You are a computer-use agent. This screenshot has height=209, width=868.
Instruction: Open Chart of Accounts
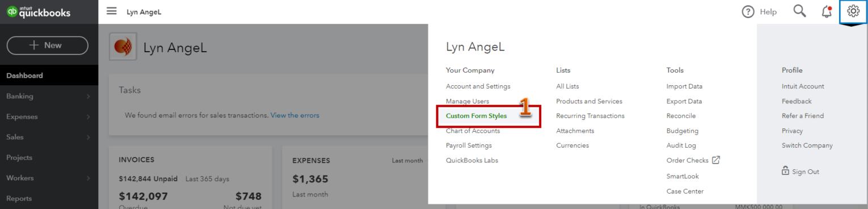(x=473, y=131)
